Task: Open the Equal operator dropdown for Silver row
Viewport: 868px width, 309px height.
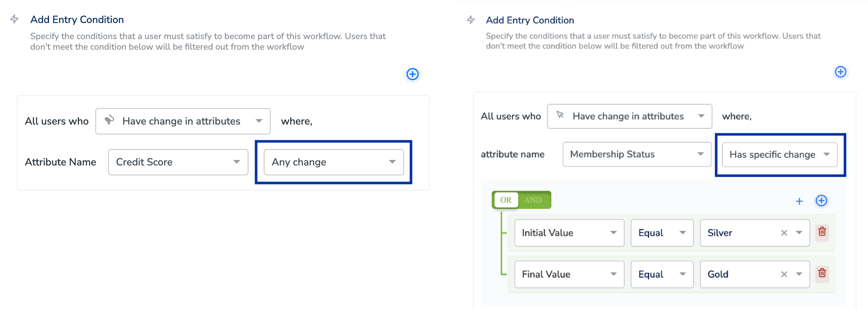Action: tap(662, 233)
